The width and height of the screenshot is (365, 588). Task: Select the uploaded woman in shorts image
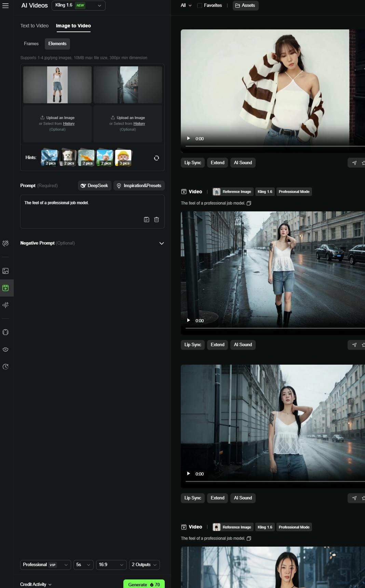[57, 85]
